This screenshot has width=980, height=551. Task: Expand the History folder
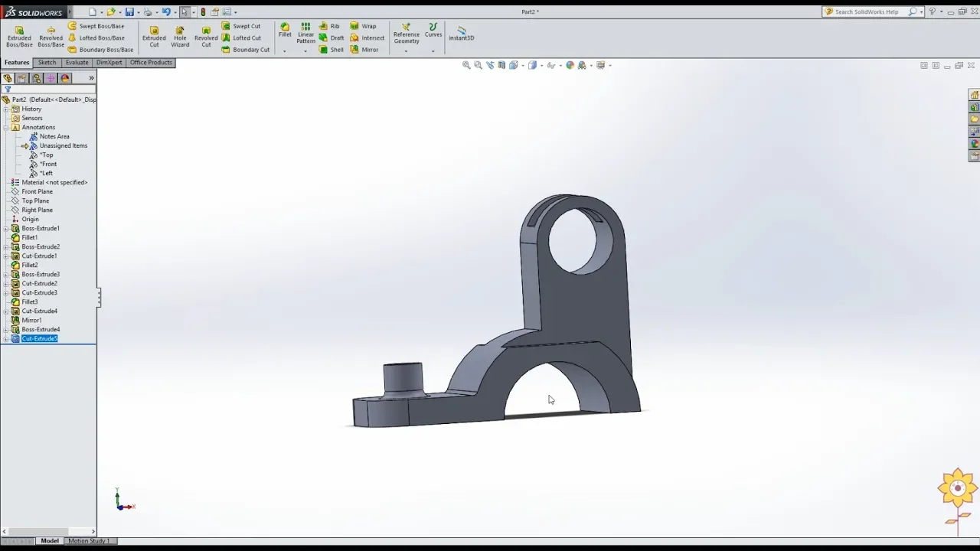6,109
